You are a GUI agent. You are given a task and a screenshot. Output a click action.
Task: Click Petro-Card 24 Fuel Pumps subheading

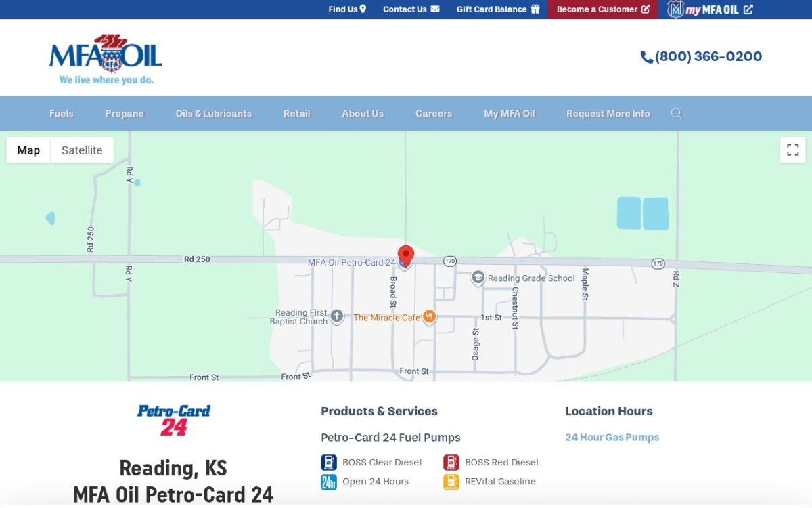coord(390,438)
